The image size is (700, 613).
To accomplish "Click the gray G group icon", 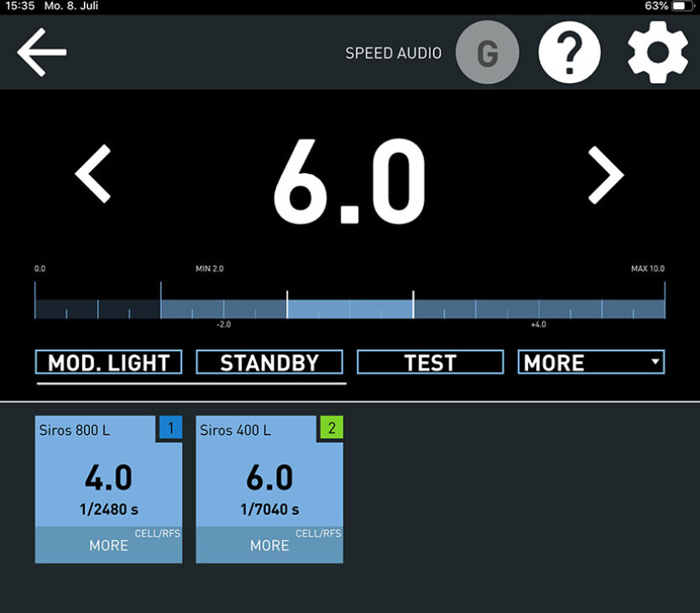I will click(x=487, y=52).
